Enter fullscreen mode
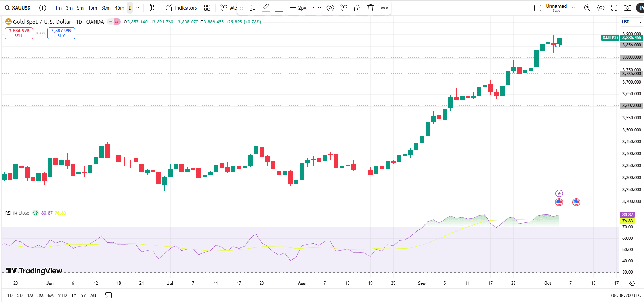Screen dimensions: 644x302 [614, 8]
